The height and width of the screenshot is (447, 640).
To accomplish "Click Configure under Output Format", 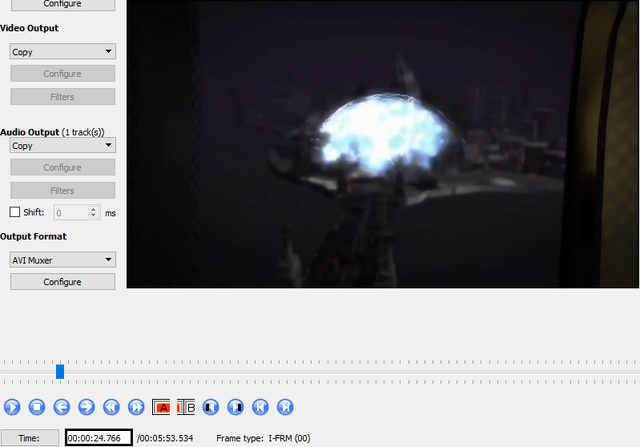I will click(62, 282).
